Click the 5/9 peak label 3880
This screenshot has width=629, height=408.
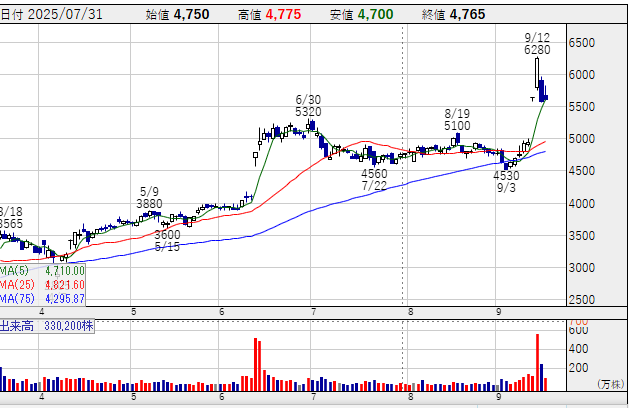(x=149, y=204)
